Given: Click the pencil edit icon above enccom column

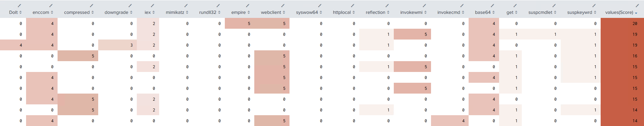Looking at the screenshot, I should pos(51,5).
